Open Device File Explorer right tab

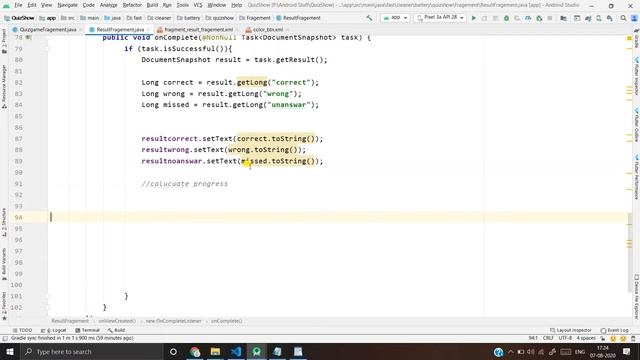(x=636, y=297)
